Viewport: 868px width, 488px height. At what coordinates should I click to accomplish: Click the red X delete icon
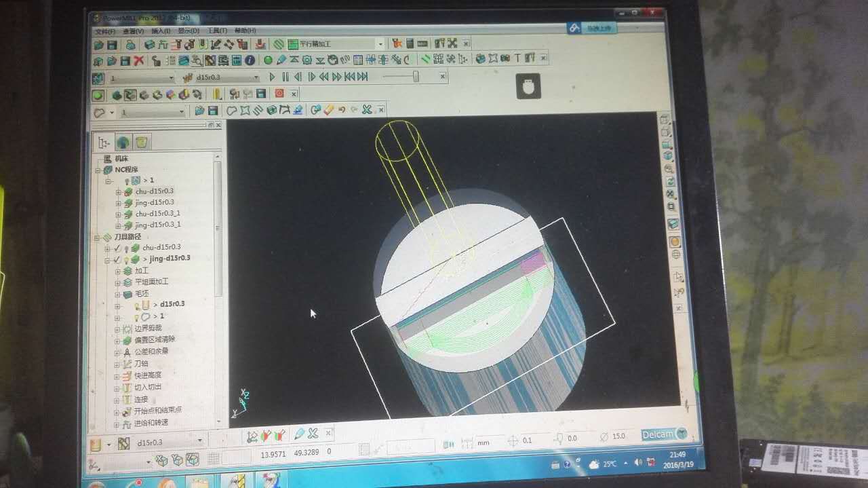(139, 60)
